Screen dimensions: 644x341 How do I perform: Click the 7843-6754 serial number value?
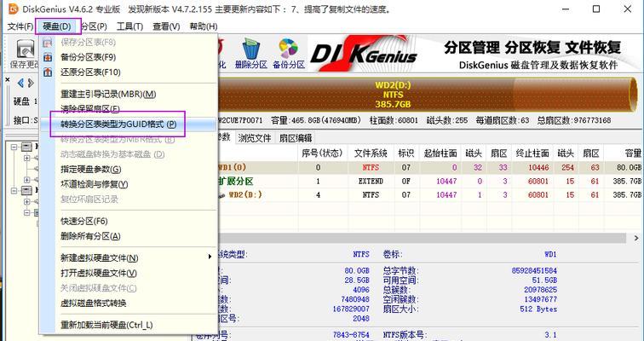[x=351, y=335]
